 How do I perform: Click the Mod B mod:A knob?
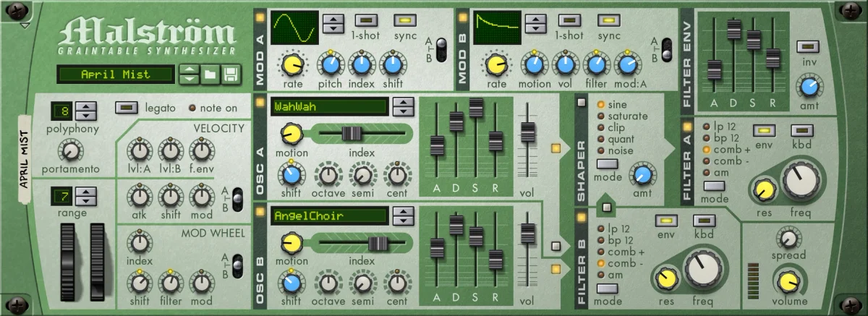click(626, 65)
